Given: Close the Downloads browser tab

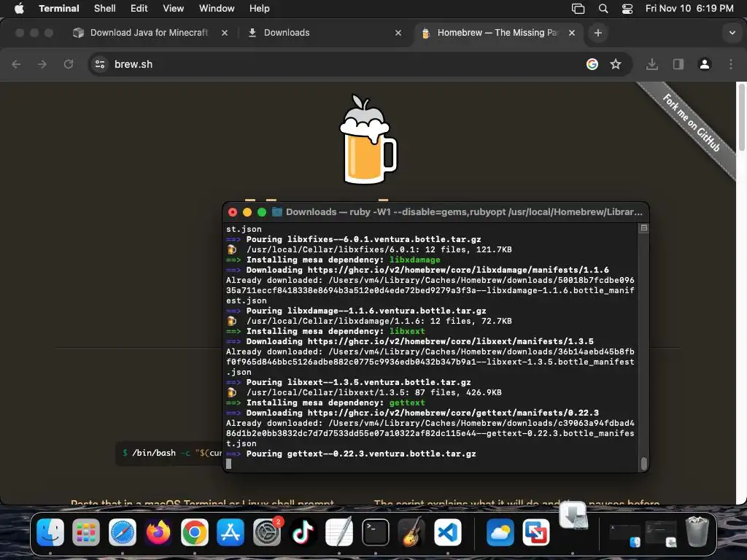Looking at the screenshot, I should [398, 33].
